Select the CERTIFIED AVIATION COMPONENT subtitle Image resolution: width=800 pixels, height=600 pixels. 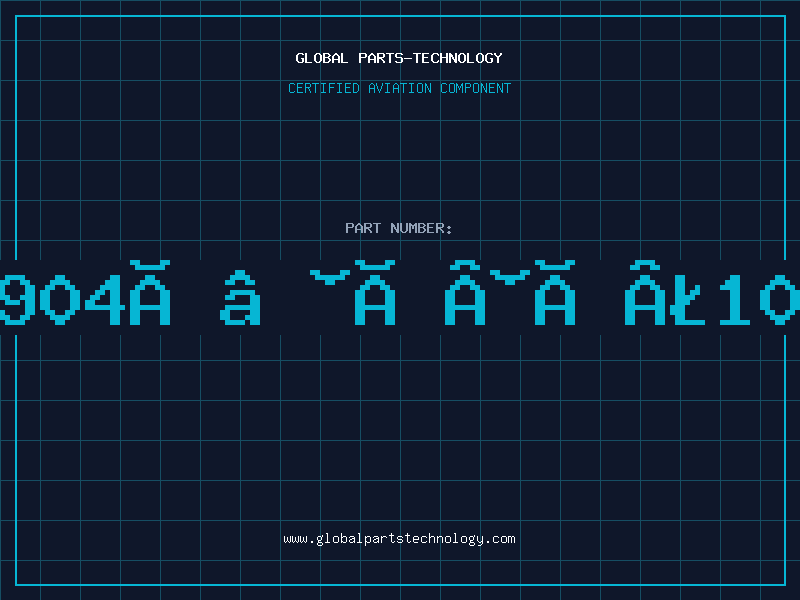tap(399, 88)
